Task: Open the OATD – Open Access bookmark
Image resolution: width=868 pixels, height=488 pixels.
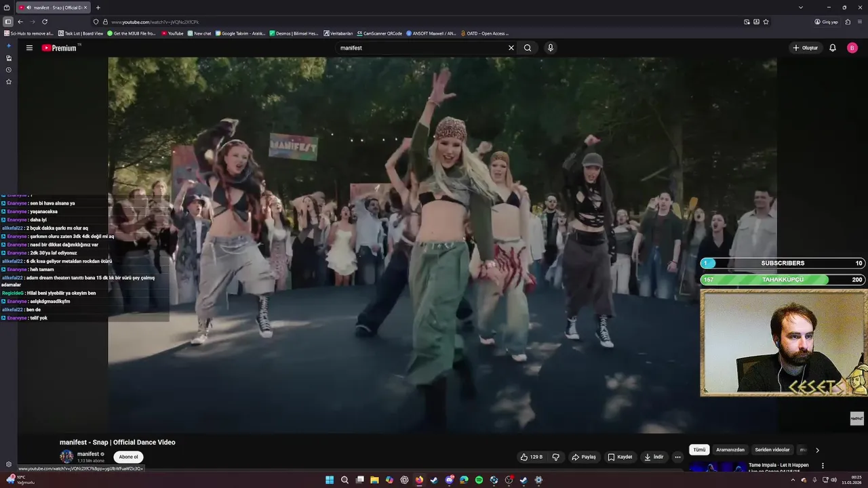Action: pos(484,33)
